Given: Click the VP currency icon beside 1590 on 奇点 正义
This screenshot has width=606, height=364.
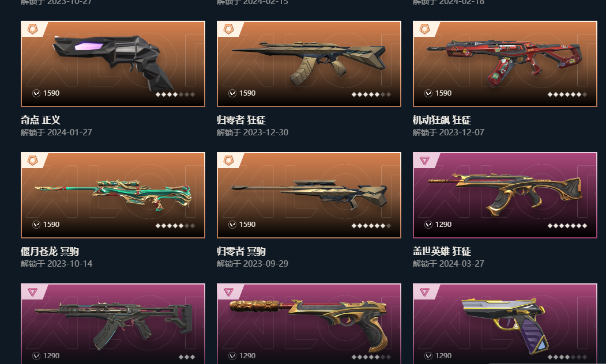Looking at the screenshot, I should point(36,93).
